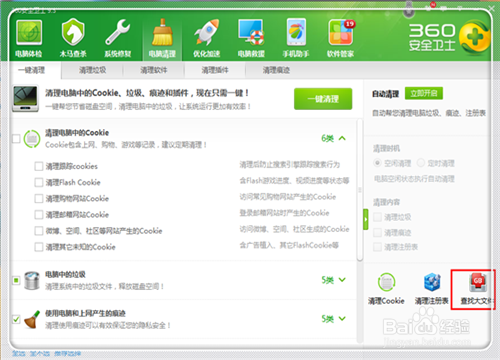Viewport: 500px width, 360px height.
Task: Click description 访问常见购物网站产生的Cookie
Action: click(x=288, y=197)
